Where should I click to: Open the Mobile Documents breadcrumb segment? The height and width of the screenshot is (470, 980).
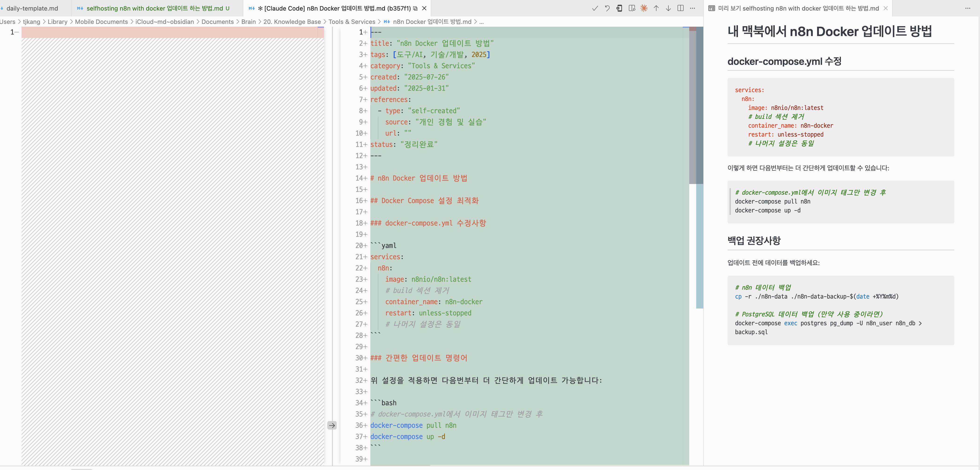[x=101, y=22]
